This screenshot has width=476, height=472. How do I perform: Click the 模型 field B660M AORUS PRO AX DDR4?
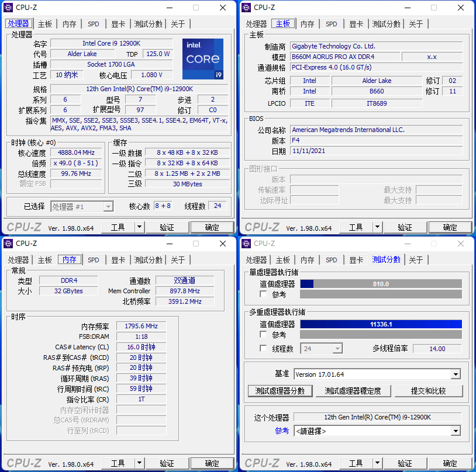point(345,57)
